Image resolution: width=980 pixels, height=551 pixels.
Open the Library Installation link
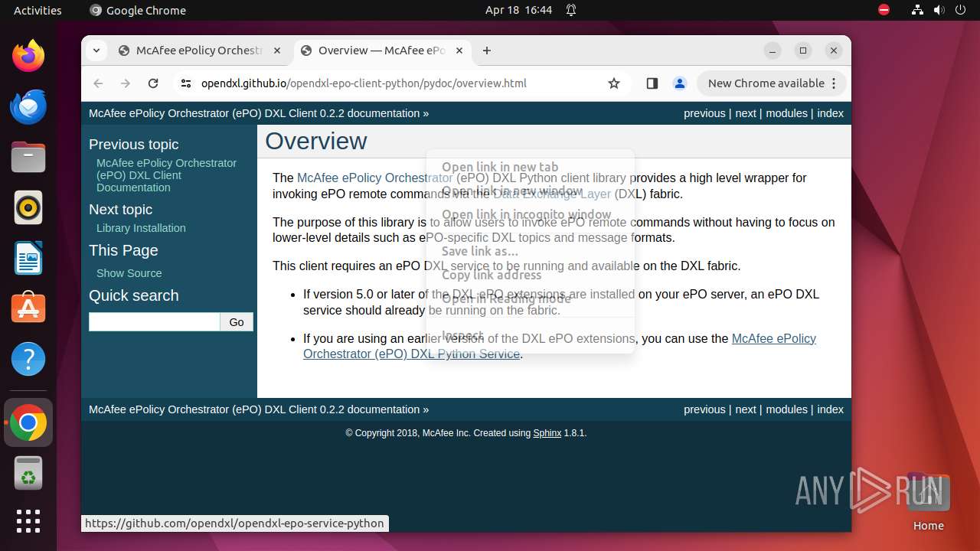click(141, 228)
